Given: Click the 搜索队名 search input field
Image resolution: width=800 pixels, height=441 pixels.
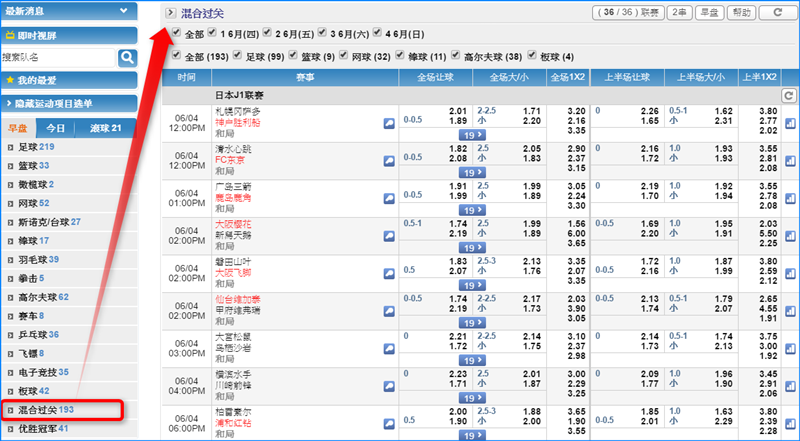Looking at the screenshot, I should coord(58,57).
